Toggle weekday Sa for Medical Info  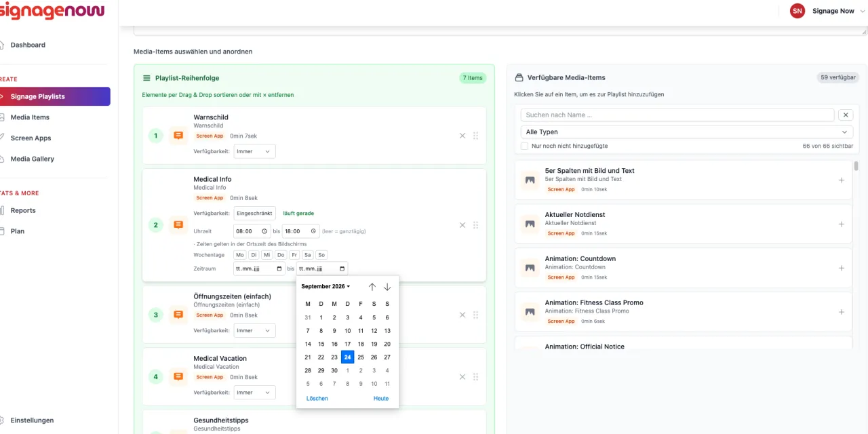tap(308, 255)
